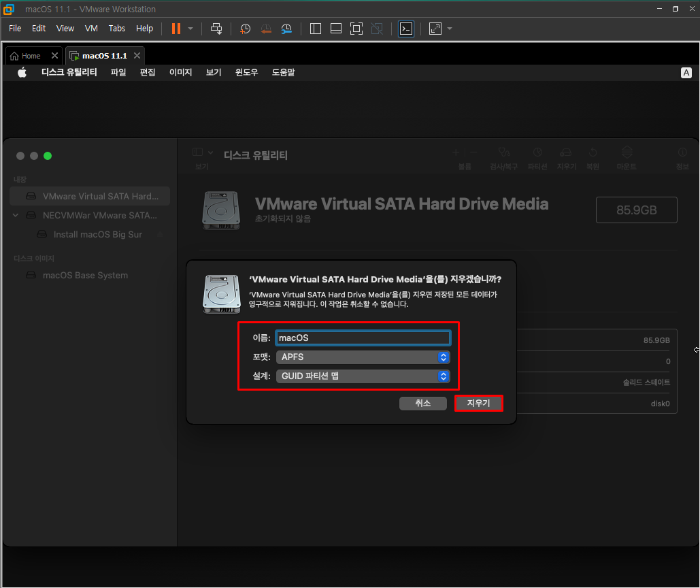Click the 지우기 erase button in dialog

tap(479, 403)
